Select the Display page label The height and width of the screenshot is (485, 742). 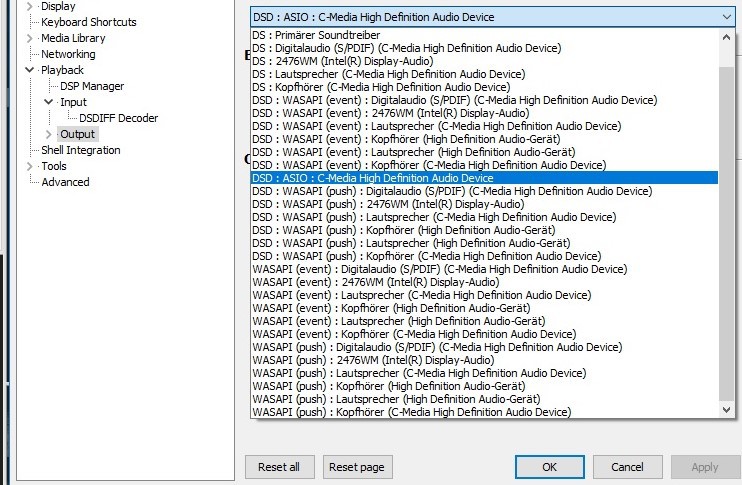click(x=58, y=7)
